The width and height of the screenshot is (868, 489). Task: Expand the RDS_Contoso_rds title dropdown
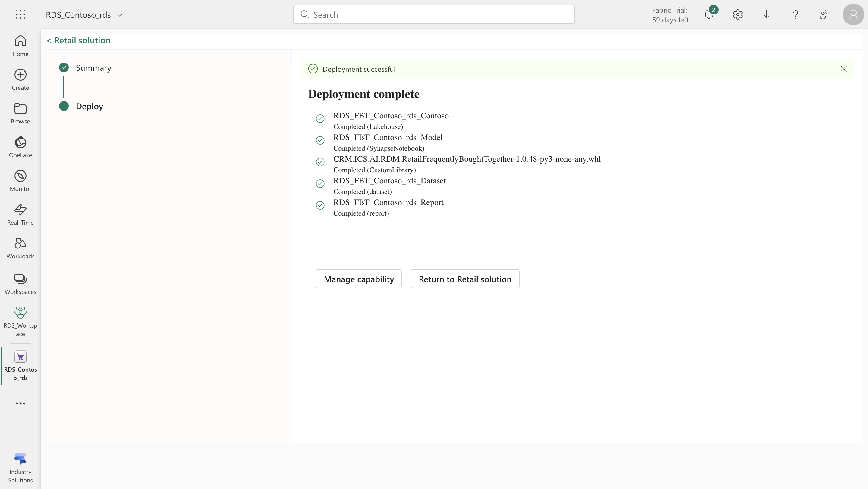pos(120,15)
